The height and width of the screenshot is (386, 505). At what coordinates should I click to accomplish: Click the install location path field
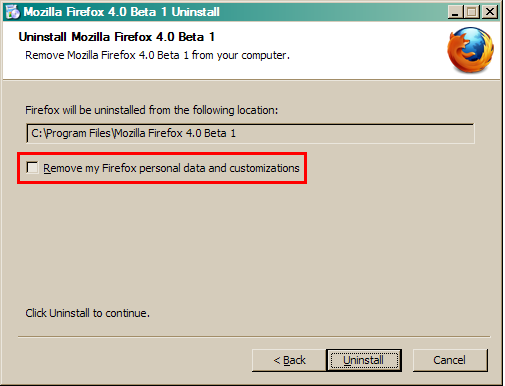click(250, 133)
